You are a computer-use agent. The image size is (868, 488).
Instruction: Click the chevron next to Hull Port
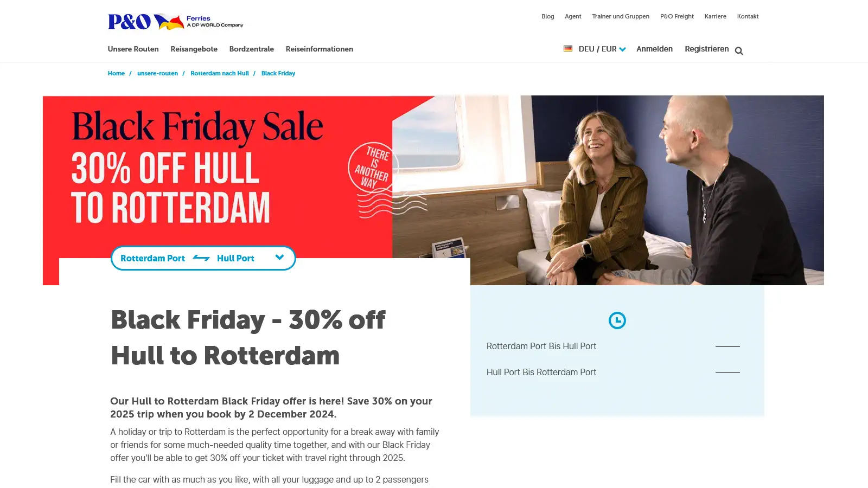(x=279, y=258)
